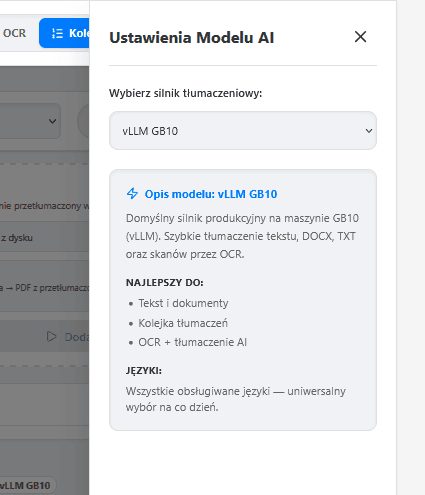Click the 'OCR + tłumaczenie AI' list item
Image resolution: width=425 pixels, height=495 pixels.
(192, 342)
